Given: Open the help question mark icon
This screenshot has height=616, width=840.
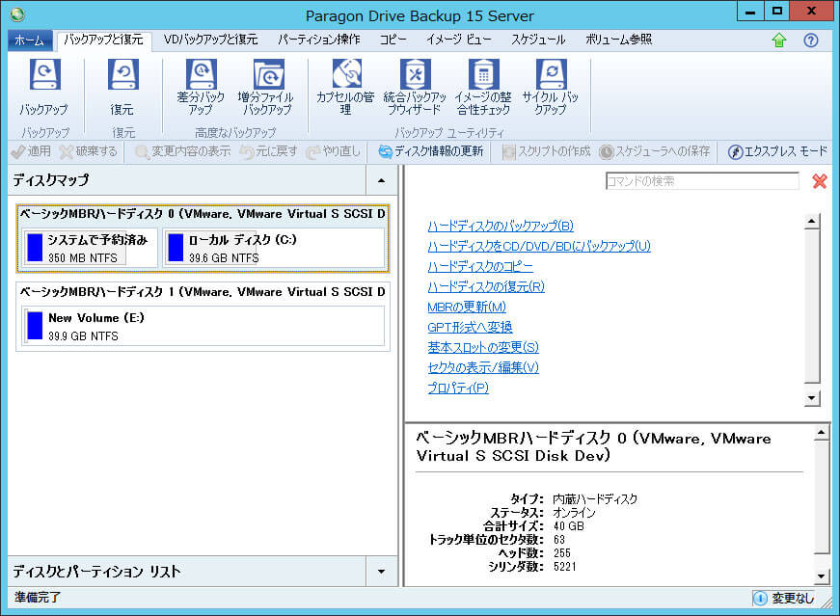Looking at the screenshot, I should pos(810,40).
